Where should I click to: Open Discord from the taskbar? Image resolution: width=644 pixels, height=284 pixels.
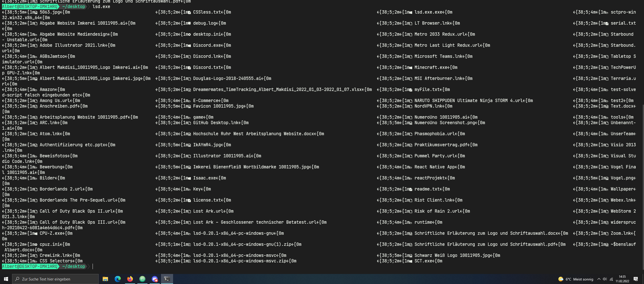pos(154,279)
